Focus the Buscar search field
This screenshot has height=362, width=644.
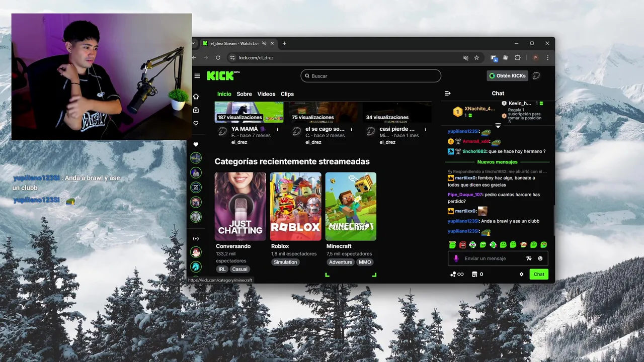[371, 76]
